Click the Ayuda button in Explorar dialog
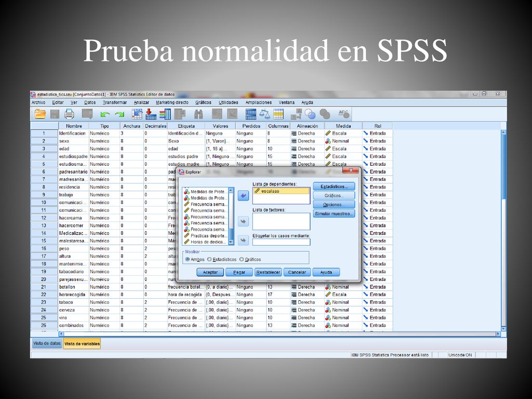Viewport: 532px width, 399px height. click(326, 272)
